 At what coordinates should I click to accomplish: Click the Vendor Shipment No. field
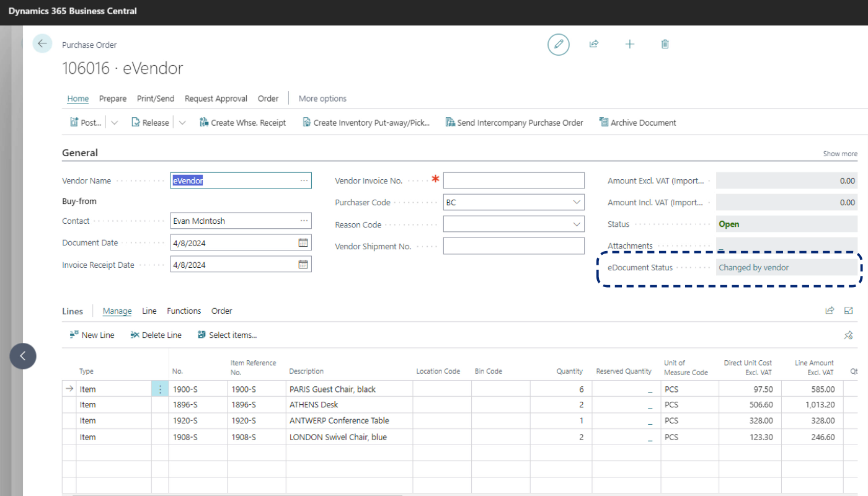pos(514,246)
